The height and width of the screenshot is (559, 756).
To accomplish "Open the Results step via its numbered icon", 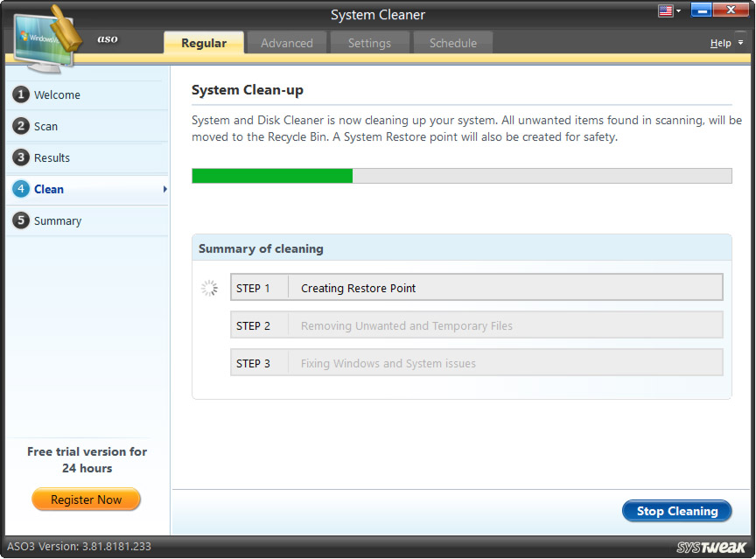I will click(21, 157).
